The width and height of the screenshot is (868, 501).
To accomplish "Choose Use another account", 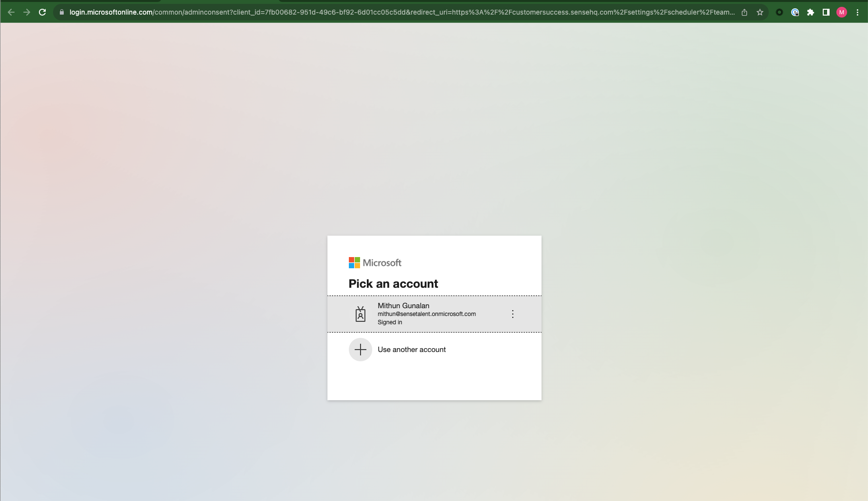I will point(434,350).
